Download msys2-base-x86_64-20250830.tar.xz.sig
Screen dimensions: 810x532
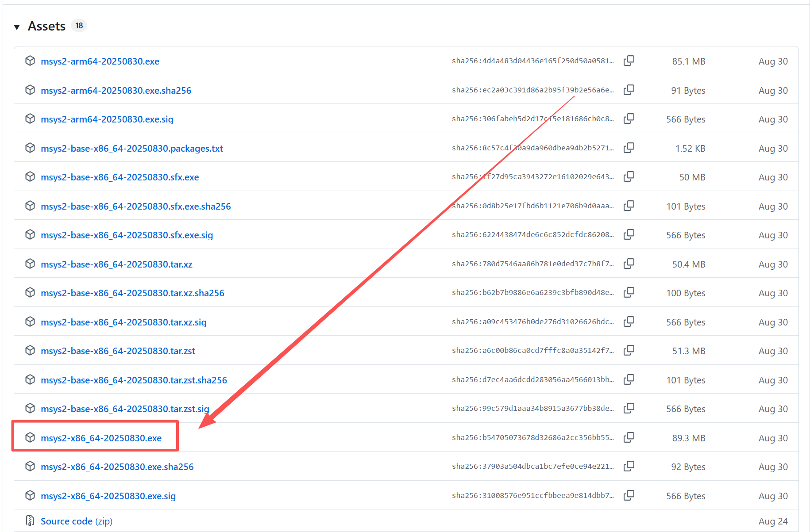tap(124, 322)
